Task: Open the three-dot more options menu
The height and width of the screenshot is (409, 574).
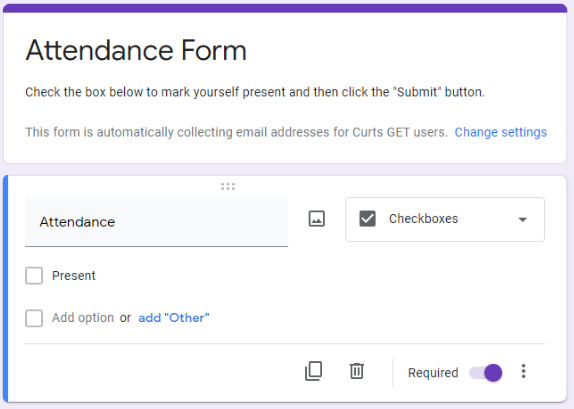Action: (x=523, y=371)
